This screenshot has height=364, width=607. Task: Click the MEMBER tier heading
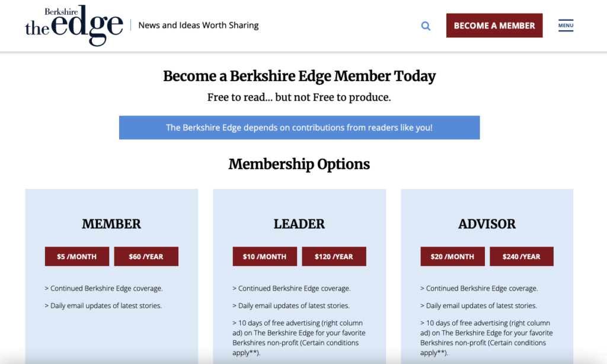pos(111,224)
